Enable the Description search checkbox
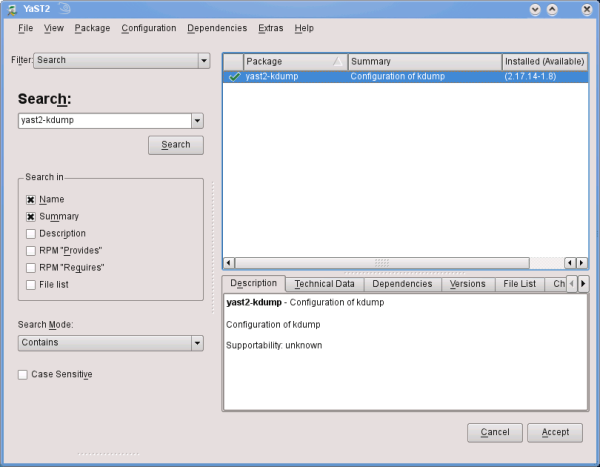 click(31, 234)
